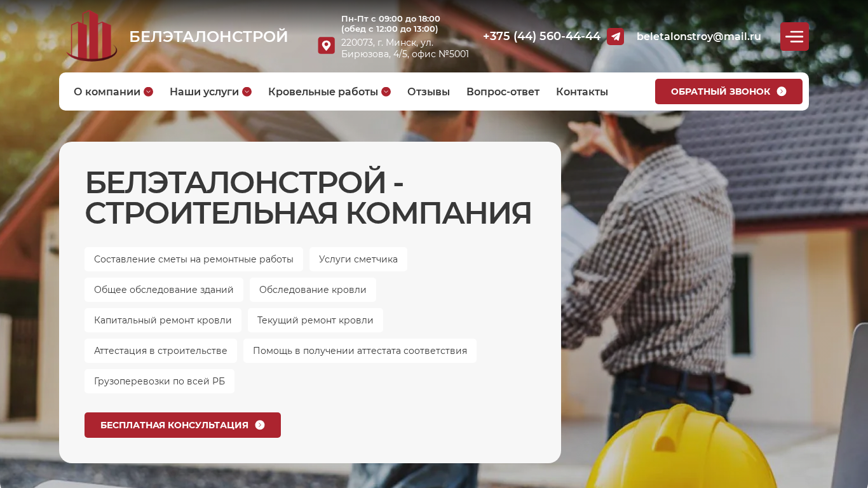Go to the Контакты page
868x488 pixels.
(x=582, y=91)
